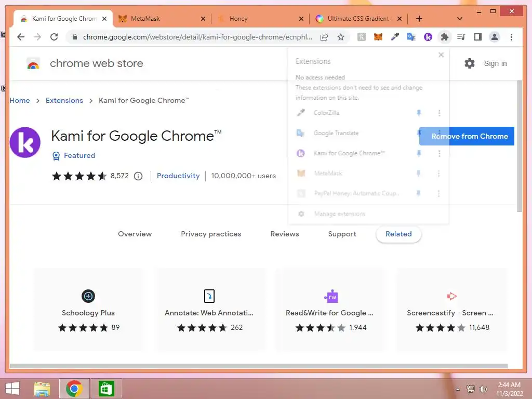
Task: Bookmark this page with star icon
Action: click(341, 37)
